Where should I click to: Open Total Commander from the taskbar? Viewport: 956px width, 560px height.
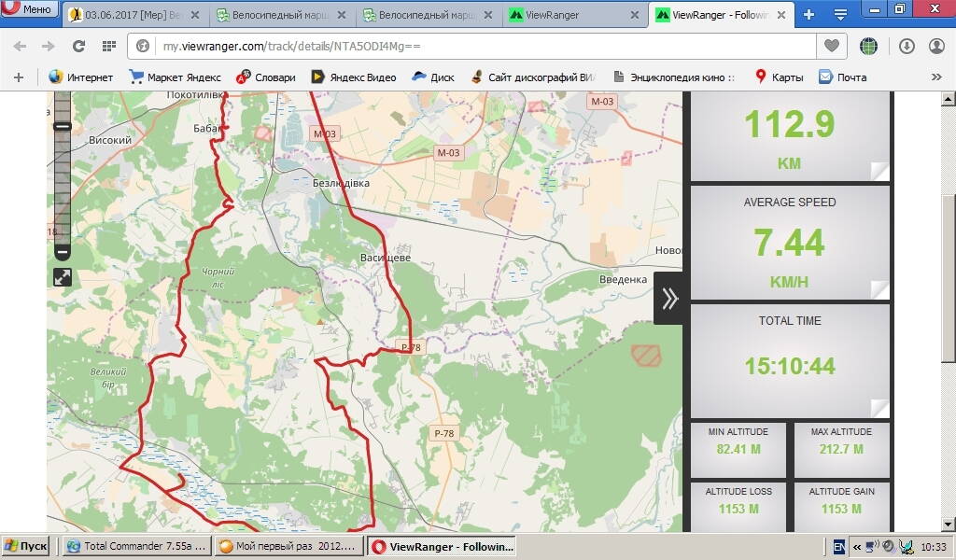pyautogui.click(x=137, y=547)
